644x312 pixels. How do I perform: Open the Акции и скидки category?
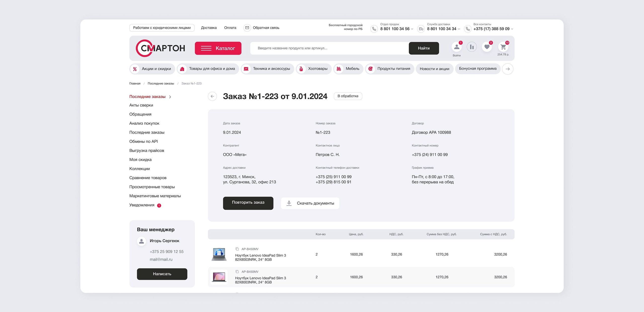[152, 69]
